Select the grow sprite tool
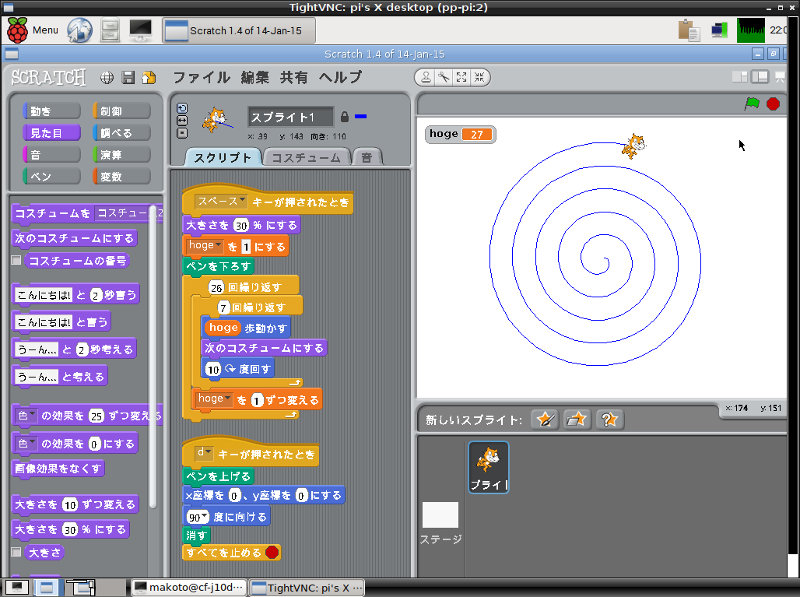This screenshot has height=597, width=800. [461, 77]
